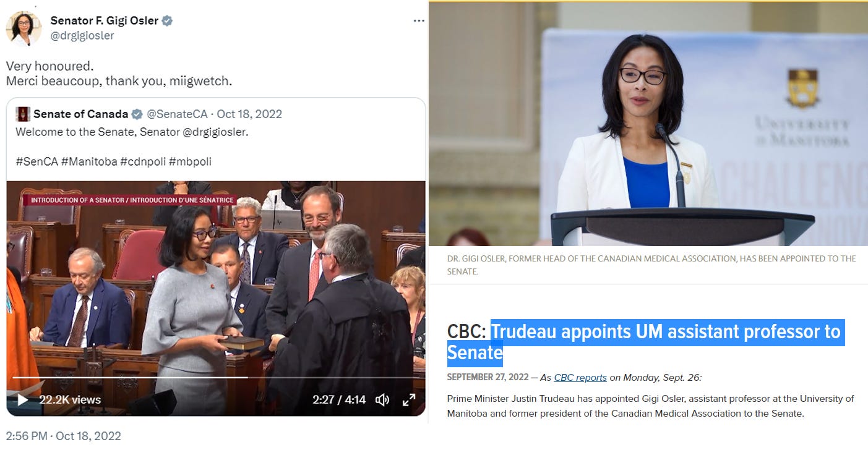Click the highlighted Trudeau appoints UM headline
This screenshot has height=455, width=868.
click(645, 342)
